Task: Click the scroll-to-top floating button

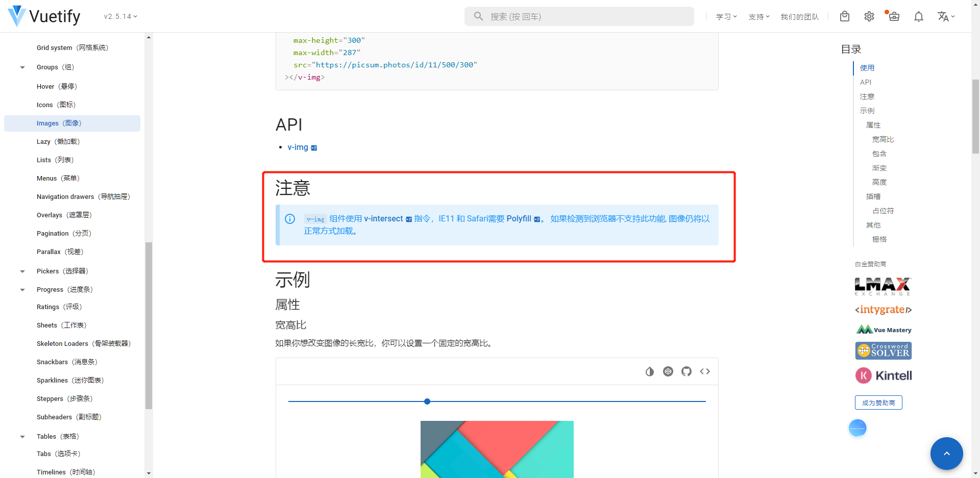Action: [946, 453]
